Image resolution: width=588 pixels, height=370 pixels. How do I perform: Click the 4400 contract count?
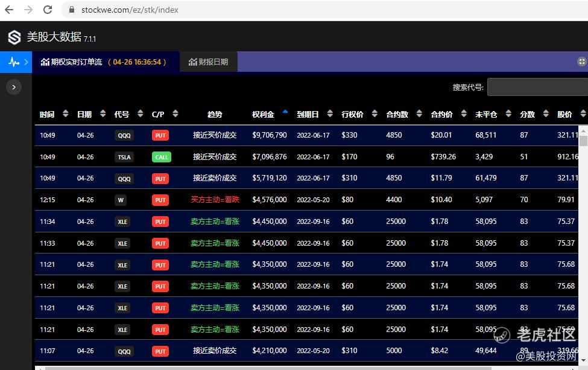pos(394,200)
